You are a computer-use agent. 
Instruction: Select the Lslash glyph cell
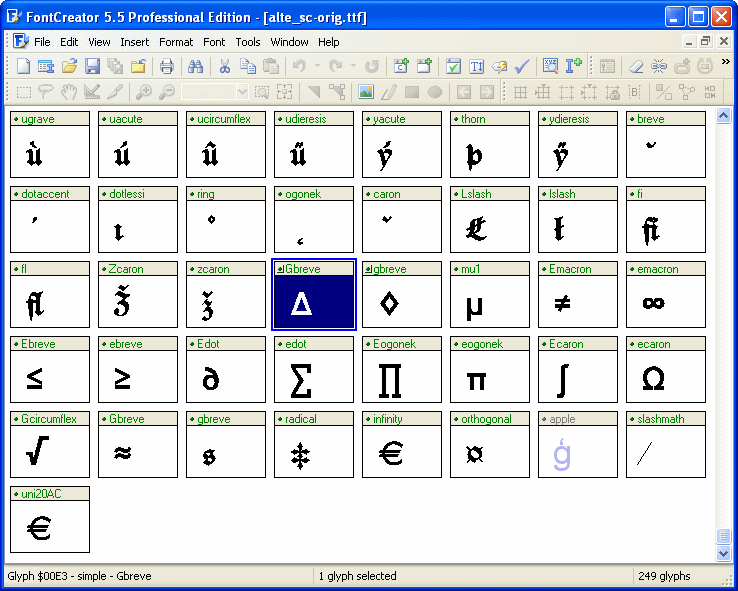(490, 219)
